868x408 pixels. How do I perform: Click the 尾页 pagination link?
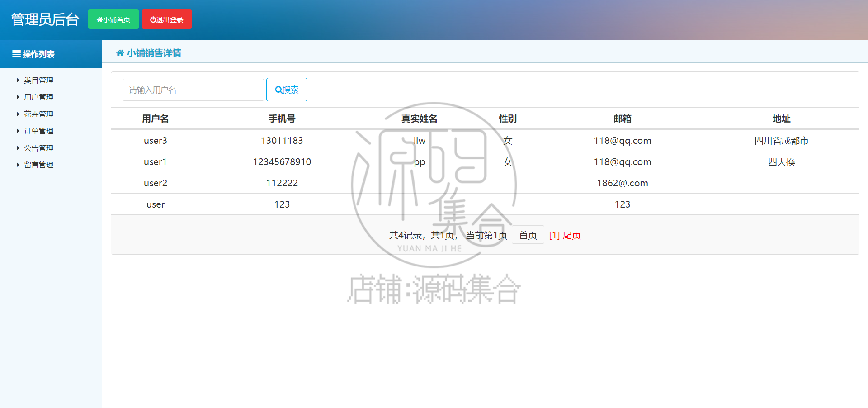[572, 235]
